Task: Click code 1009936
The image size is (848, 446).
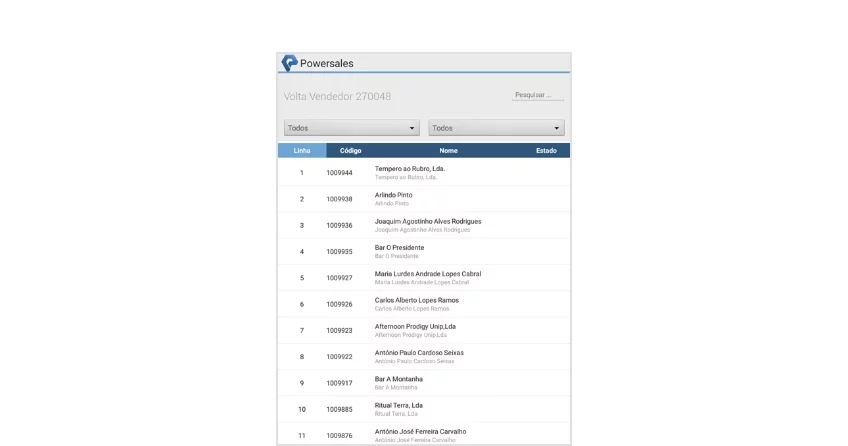Action: pyautogui.click(x=339, y=225)
